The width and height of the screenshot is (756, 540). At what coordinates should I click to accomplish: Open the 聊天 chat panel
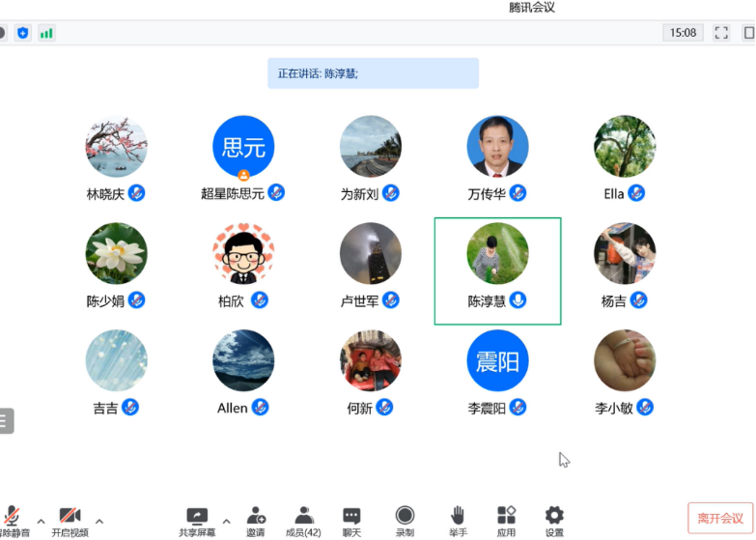click(352, 522)
